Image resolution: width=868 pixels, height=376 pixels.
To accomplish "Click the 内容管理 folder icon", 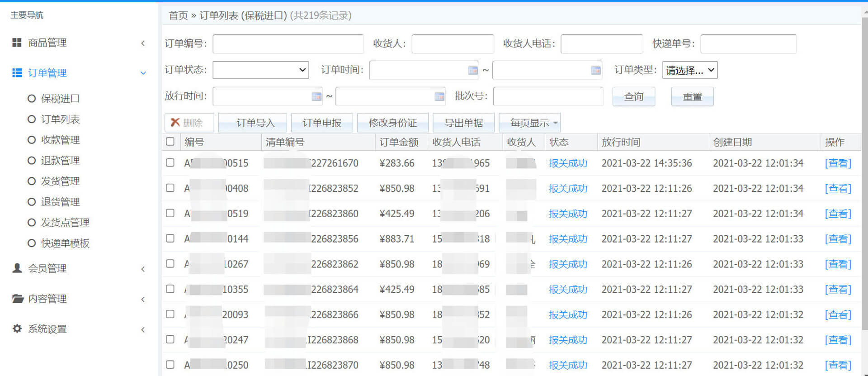I will point(17,299).
